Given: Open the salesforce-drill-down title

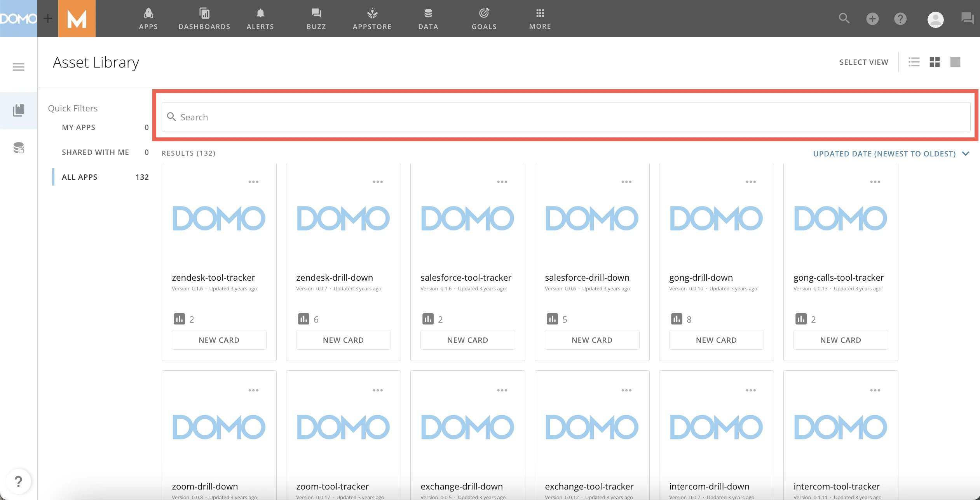Looking at the screenshot, I should (587, 278).
